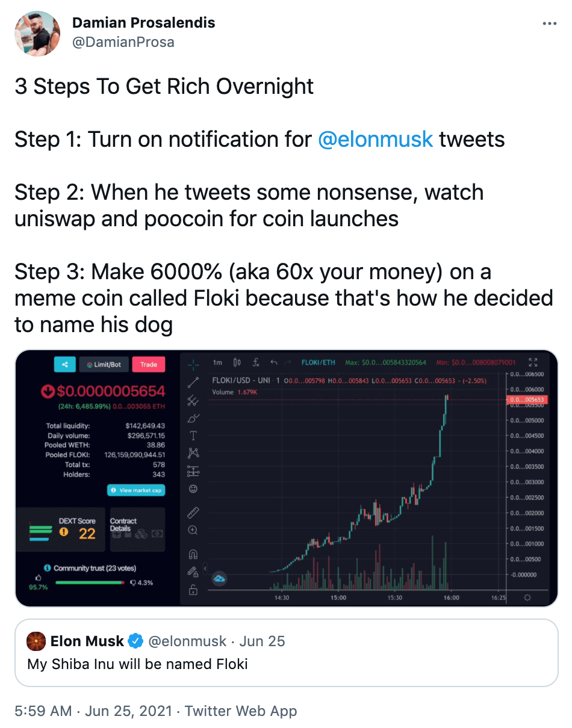572x728 pixels.
Task: Click the blue share button
Action: 64,364
